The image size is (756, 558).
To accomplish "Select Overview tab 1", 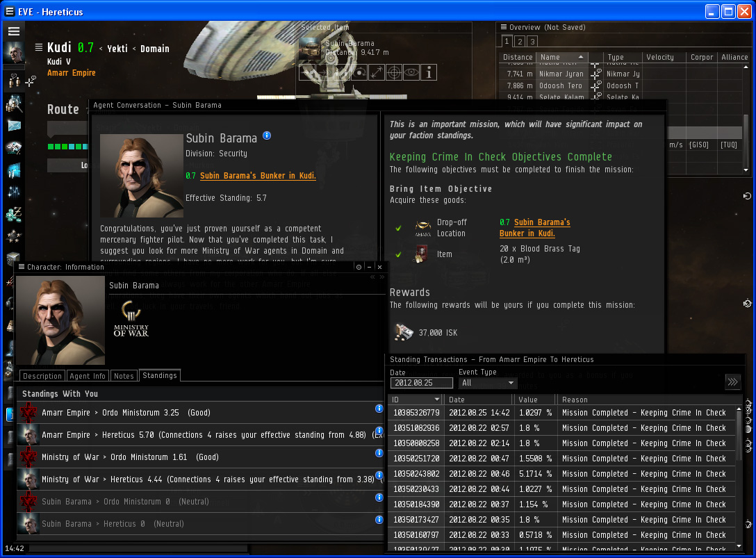I will pyautogui.click(x=507, y=42).
